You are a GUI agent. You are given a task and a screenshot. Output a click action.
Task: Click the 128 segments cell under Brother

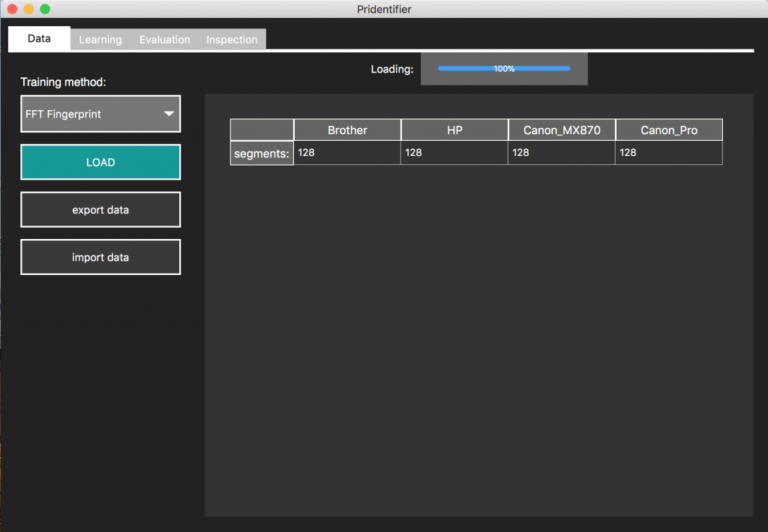[347, 153]
